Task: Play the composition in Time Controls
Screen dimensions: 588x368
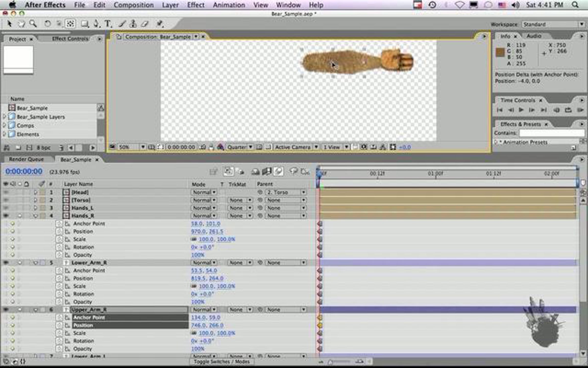Action: click(x=521, y=110)
